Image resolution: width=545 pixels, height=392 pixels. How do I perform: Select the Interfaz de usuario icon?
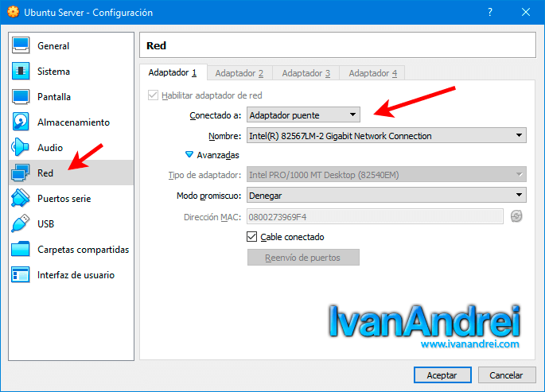pos(21,274)
